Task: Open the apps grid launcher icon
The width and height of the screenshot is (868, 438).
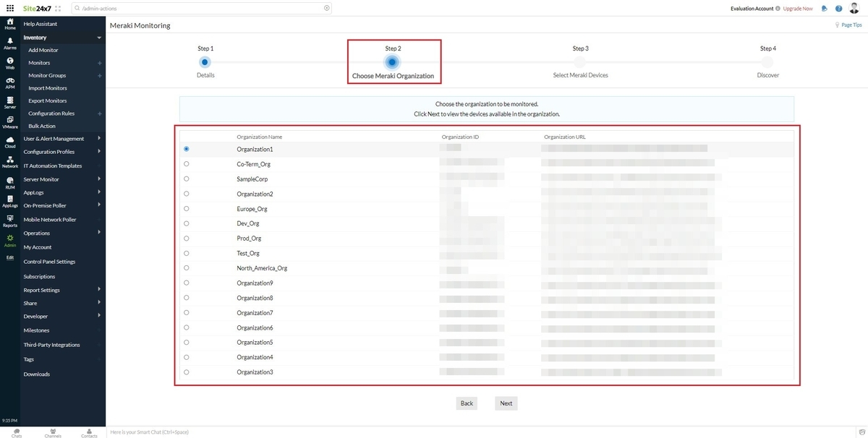Action: pyautogui.click(x=10, y=8)
